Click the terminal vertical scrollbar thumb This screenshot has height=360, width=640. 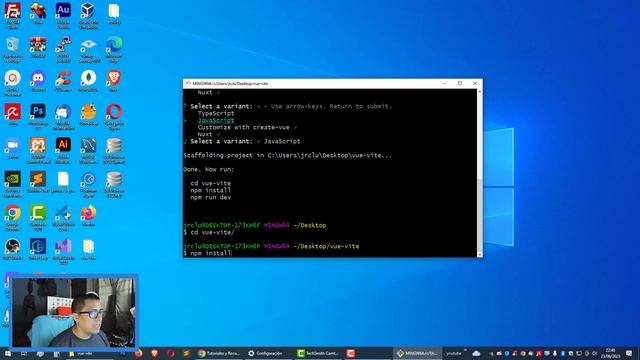pos(480,214)
